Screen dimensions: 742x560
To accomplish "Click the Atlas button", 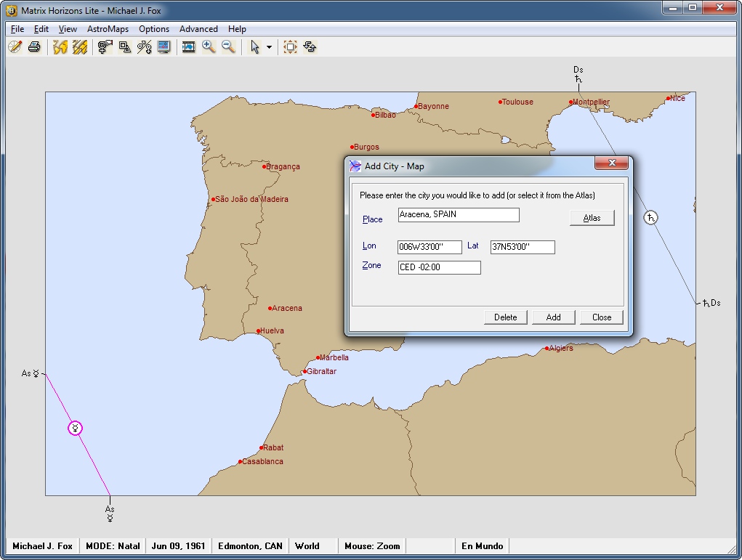I will coord(592,218).
